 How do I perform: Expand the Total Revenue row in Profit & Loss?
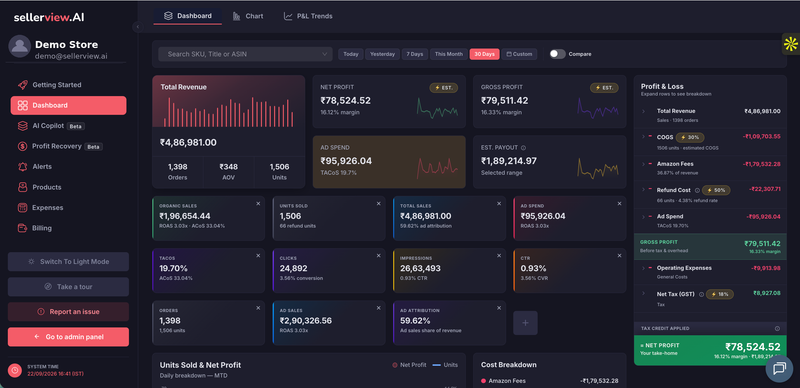coord(643,111)
